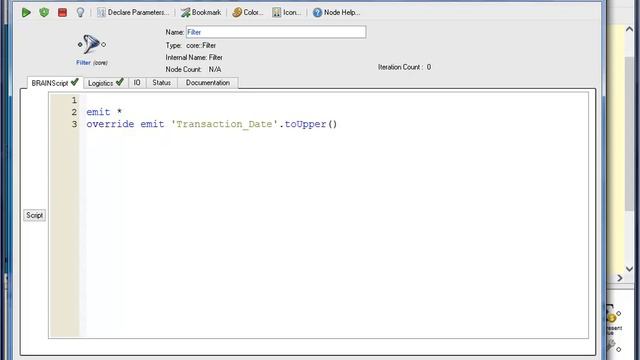Stop execution with the red square icon
Screen dimensions: 640x360
click(62, 13)
